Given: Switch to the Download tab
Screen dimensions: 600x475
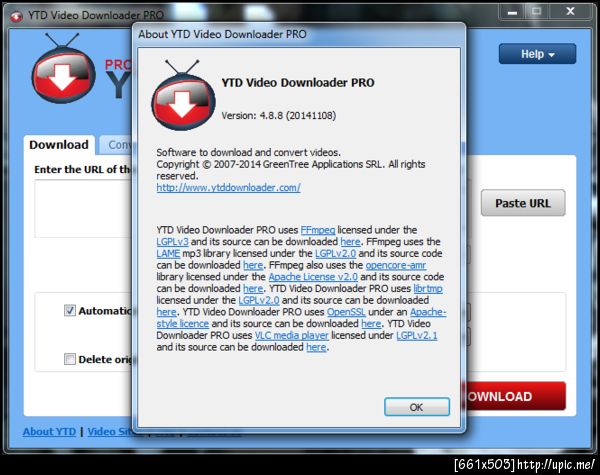Looking at the screenshot, I should tap(59, 145).
